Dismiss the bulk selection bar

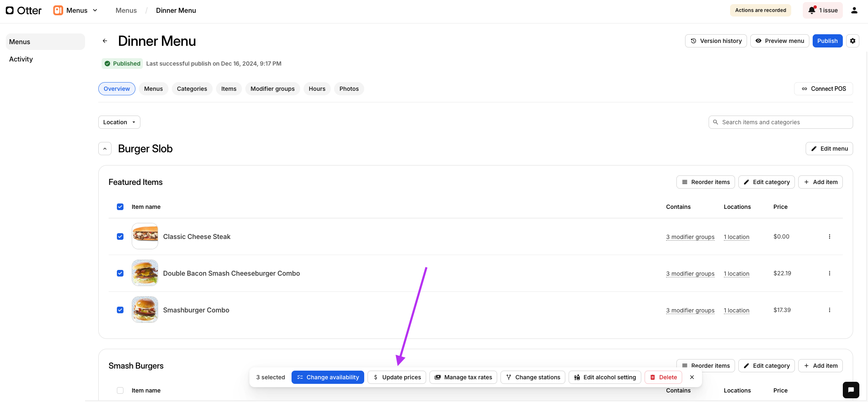[692, 377]
